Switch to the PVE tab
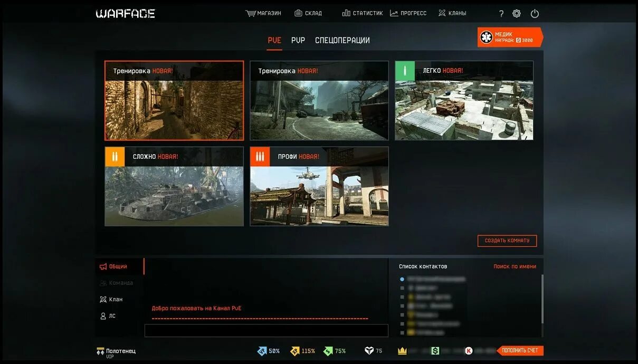 click(x=274, y=40)
